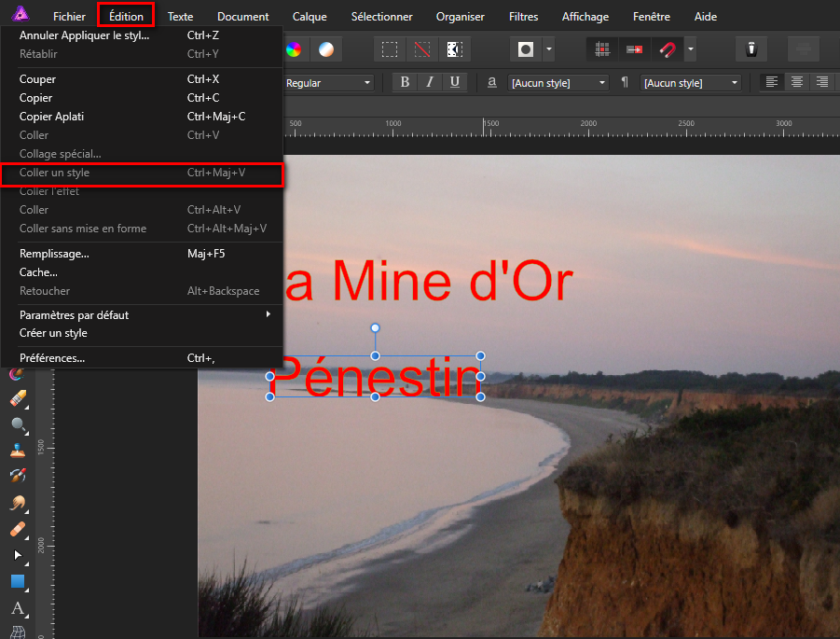The image size is (840, 639).
Task: Expand Paramètres par défaut submenu
Action: 142,315
